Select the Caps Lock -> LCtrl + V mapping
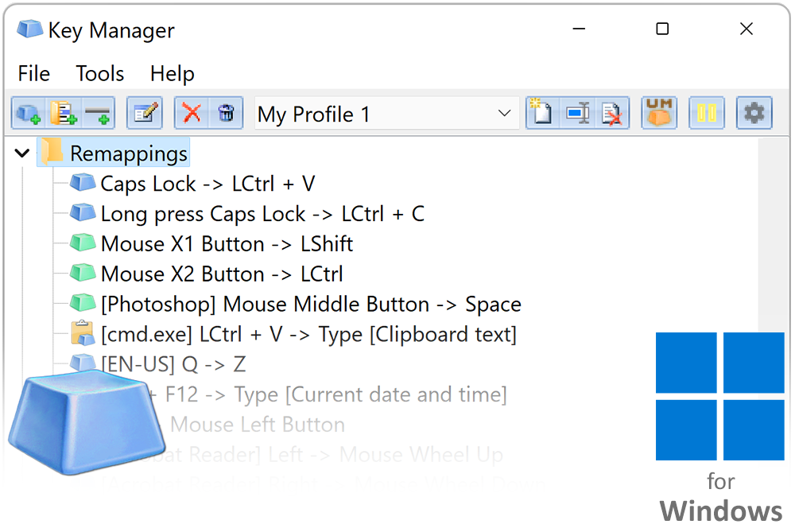 (x=207, y=184)
